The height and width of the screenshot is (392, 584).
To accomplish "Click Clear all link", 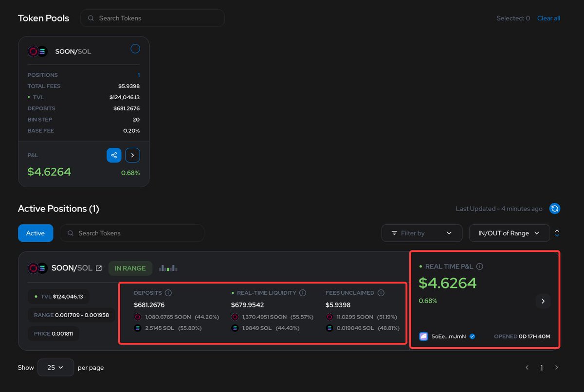I will pyautogui.click(x=548, y=18).
